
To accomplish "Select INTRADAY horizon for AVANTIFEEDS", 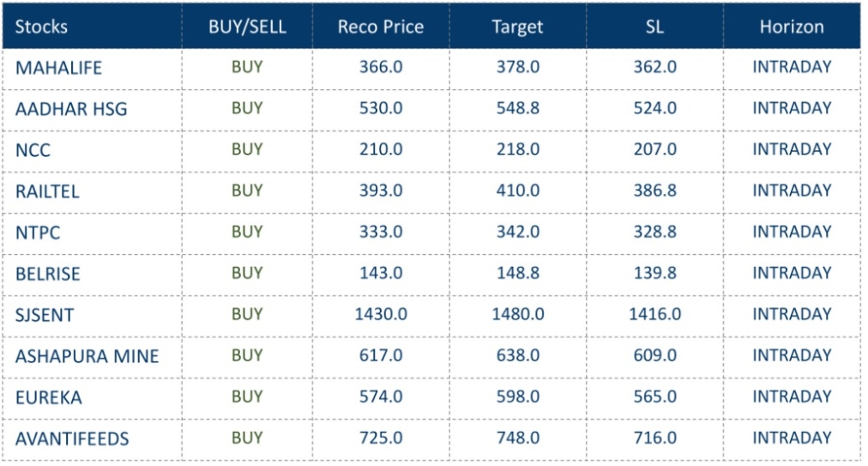I will pos(792,438).
